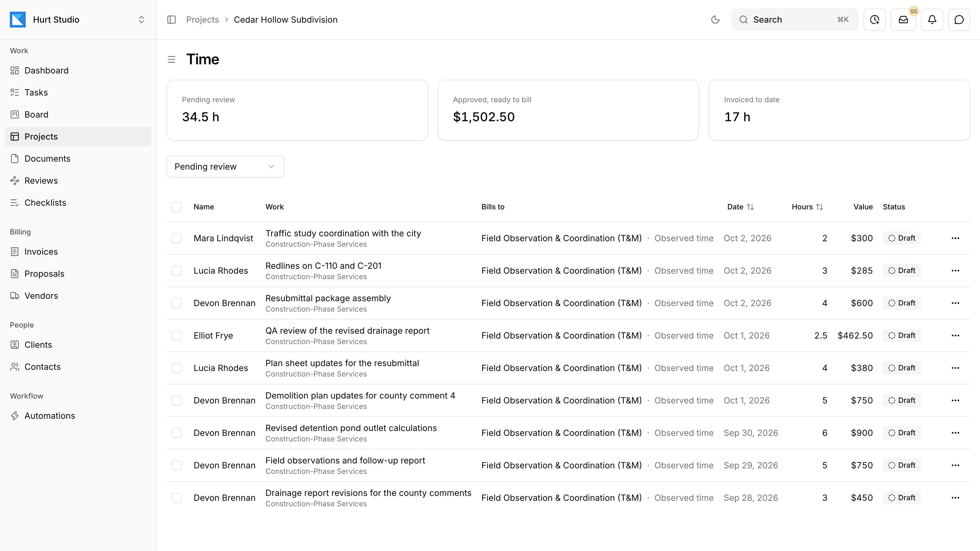This screenshot has width=980, height=551.
Task: Switch to dark mode moon icon
Action: (x=715, y=19)
